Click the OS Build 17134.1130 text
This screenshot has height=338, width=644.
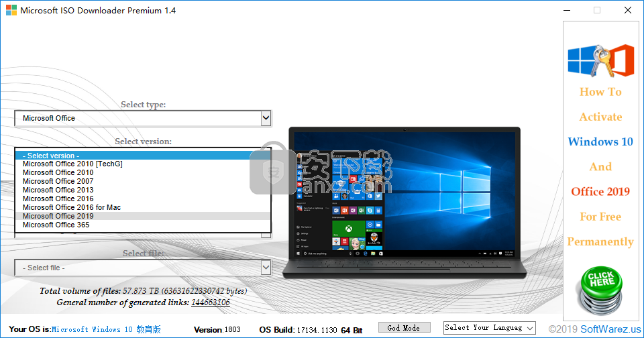298,330
